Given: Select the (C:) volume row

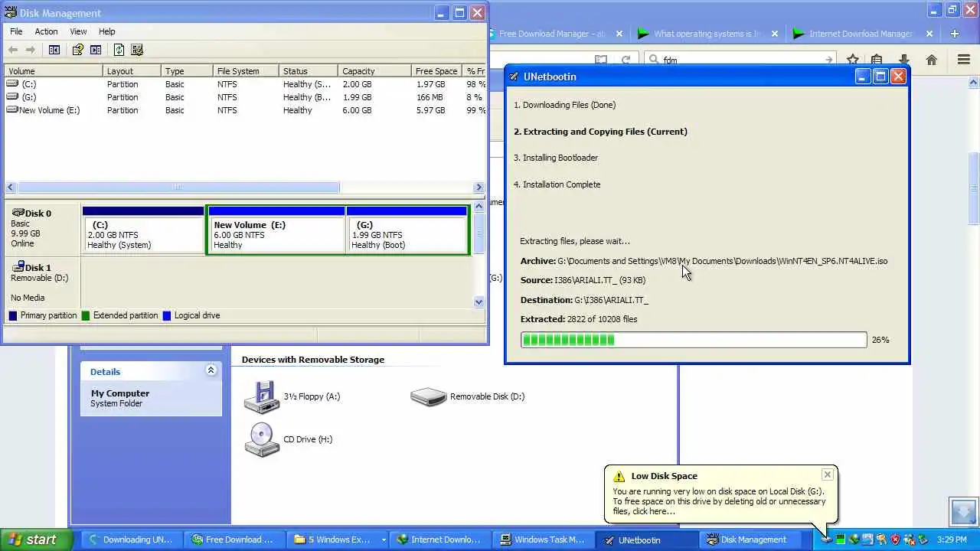Looking at the screenshot, I should coord(245,84).
